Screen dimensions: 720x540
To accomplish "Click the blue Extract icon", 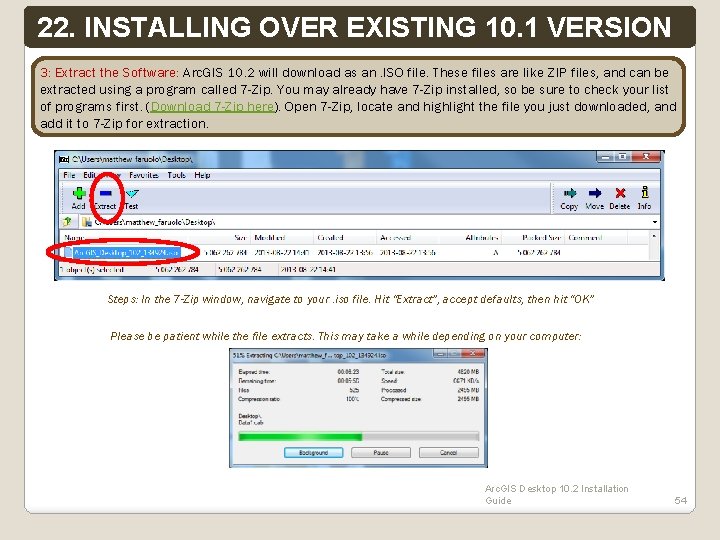I will (x=106, y=193).
